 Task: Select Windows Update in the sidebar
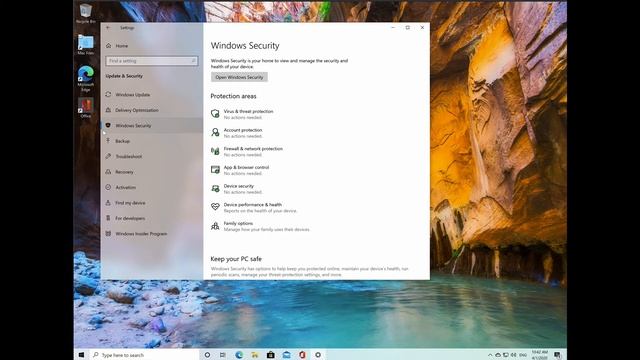[152, 95]
